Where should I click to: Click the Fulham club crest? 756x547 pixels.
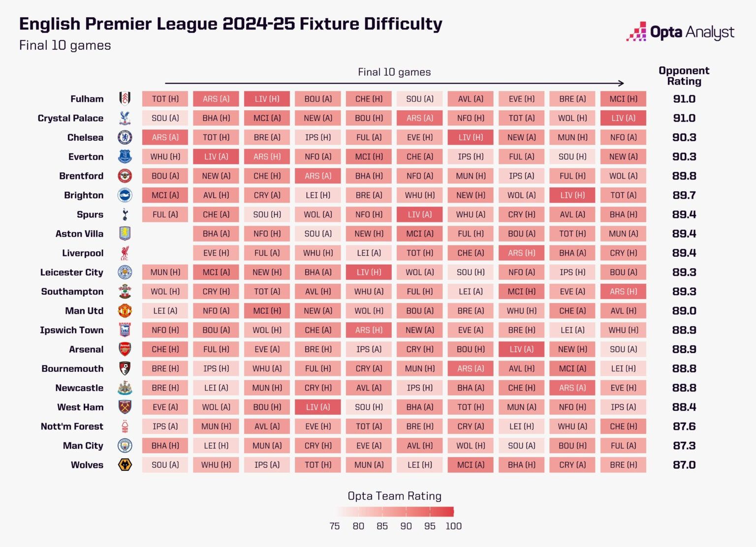(125, 99)
